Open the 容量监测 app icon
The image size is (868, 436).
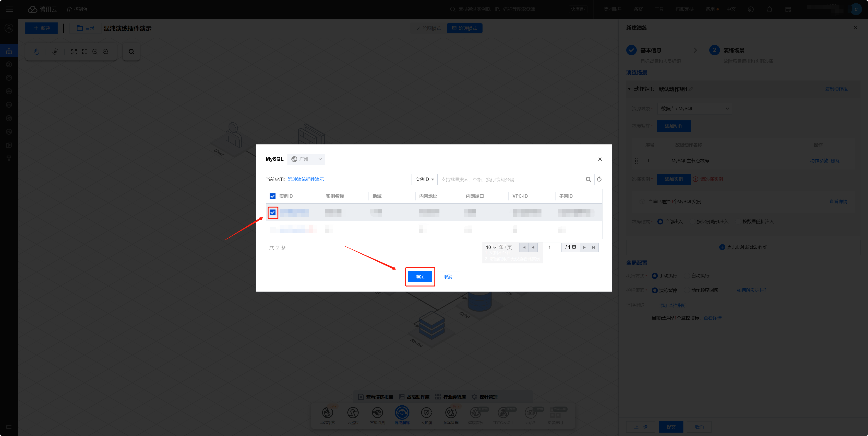[377, 412]
